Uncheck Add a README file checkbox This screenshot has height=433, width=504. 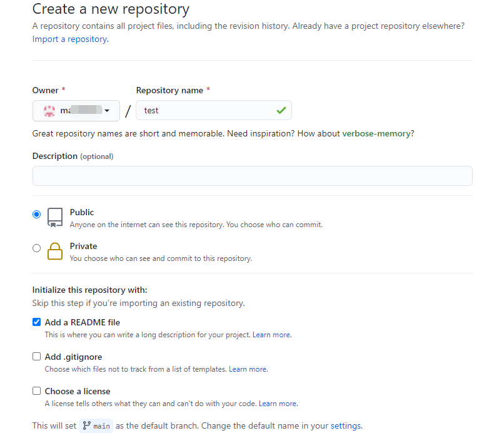(36, 322)
